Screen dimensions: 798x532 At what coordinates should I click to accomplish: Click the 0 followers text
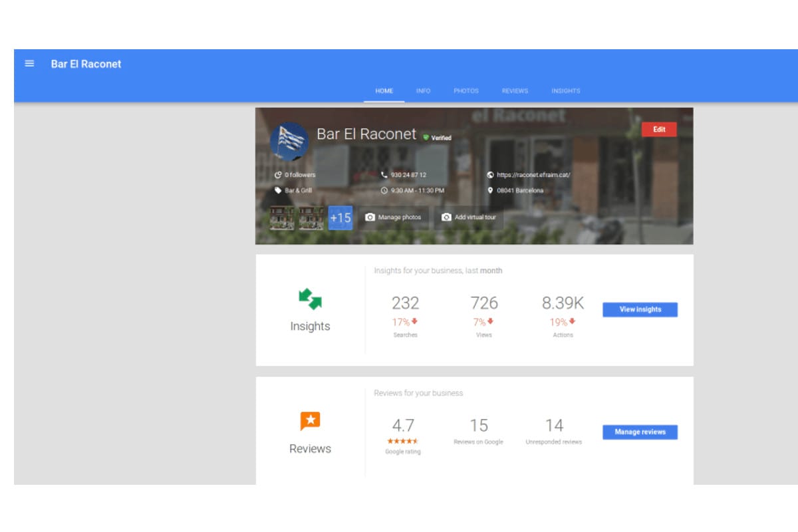pos(300,175)
